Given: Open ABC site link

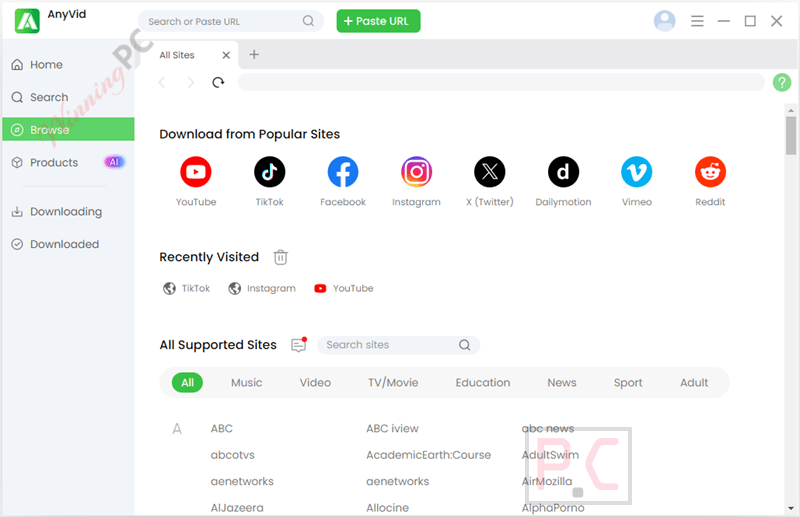Looking at the screenshot, I should [x=222, y=429].
